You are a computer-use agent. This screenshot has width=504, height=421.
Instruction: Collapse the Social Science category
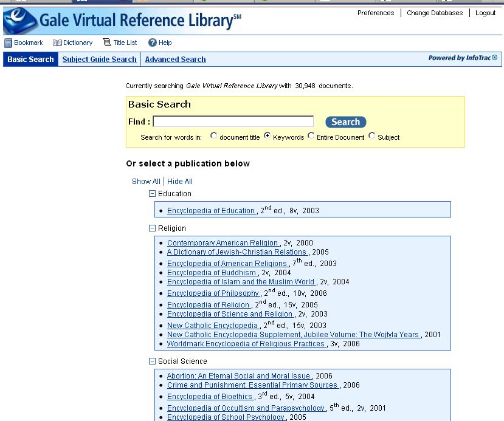(x=153, y=361)
